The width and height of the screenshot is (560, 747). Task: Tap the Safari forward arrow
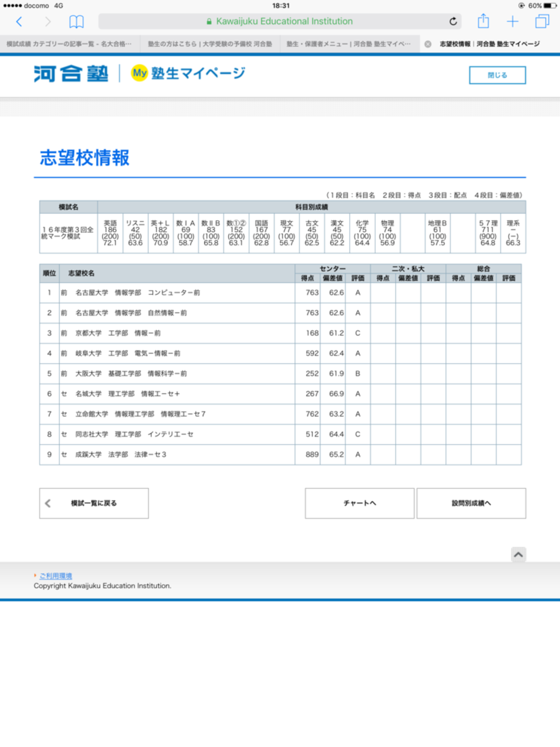coord(47,22)
